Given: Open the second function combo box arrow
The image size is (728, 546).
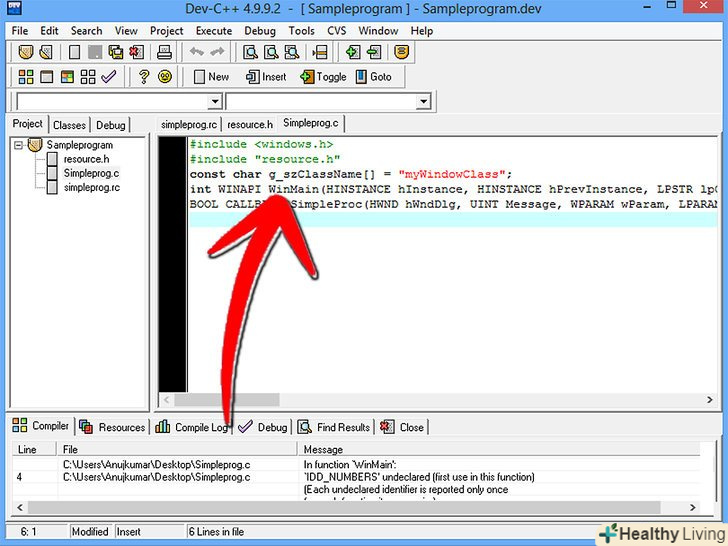Looking at the screenshot, I should point(423,101).
